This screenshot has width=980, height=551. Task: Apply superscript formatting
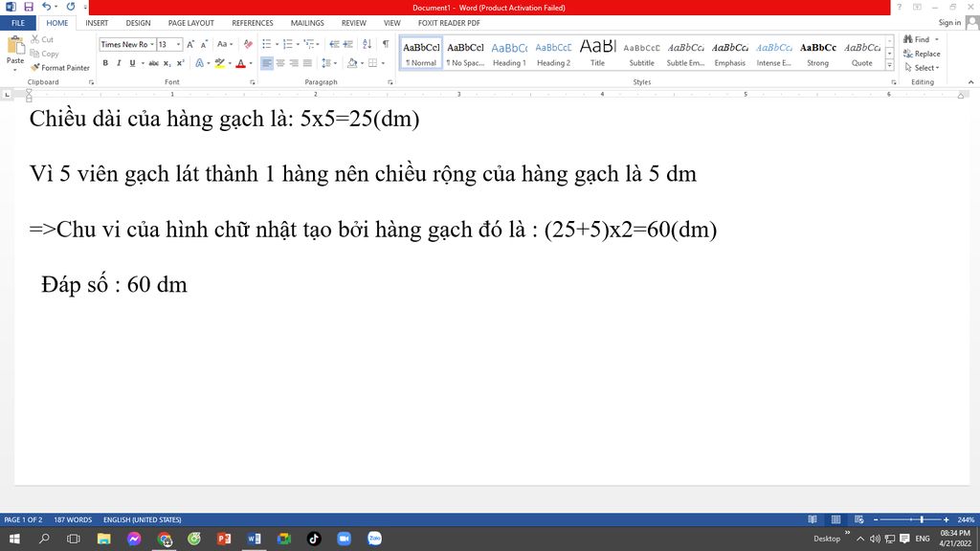point(181,63)
